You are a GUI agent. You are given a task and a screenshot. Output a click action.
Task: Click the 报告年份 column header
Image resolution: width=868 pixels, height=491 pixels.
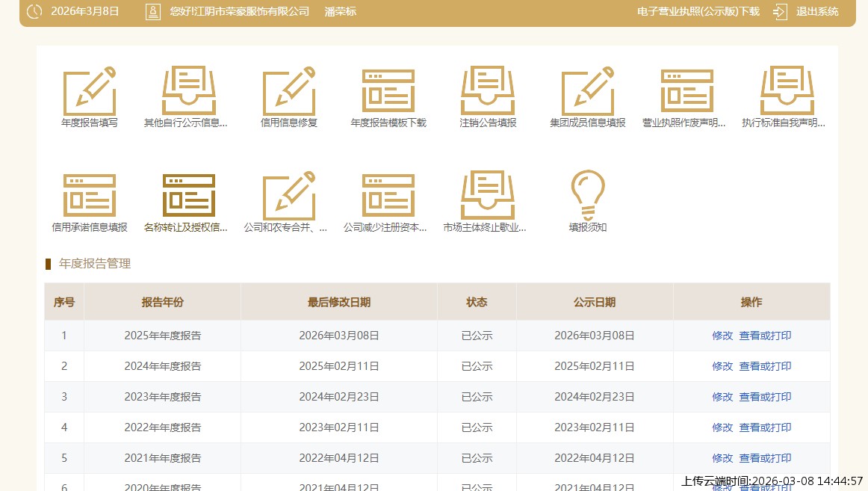162,302
